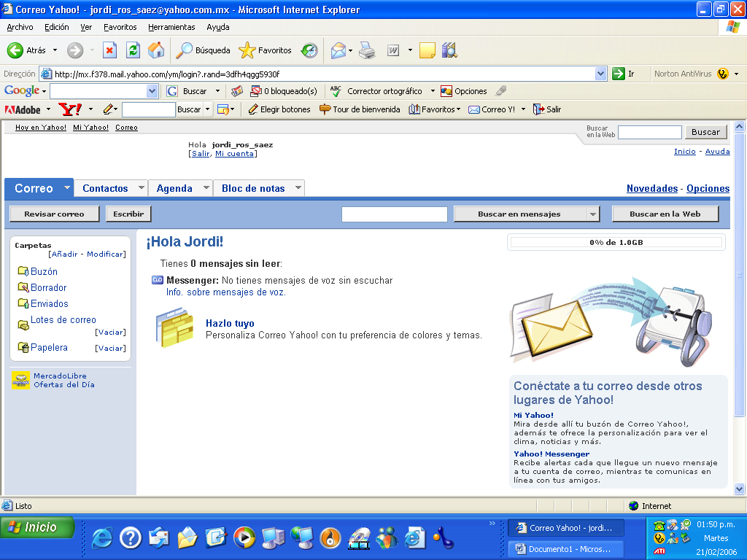Open the Novedades link
Image resolution: width=747 pixels, height=560 pixels.
point(652,189)
